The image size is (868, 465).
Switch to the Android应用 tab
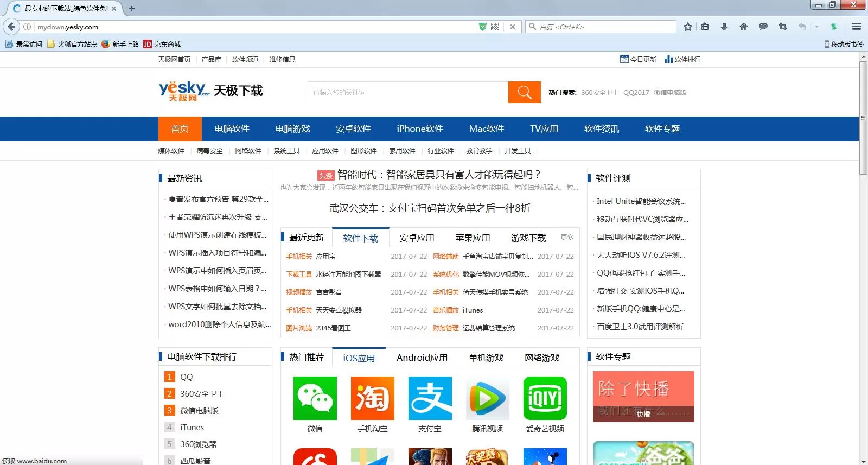[422, 358]
